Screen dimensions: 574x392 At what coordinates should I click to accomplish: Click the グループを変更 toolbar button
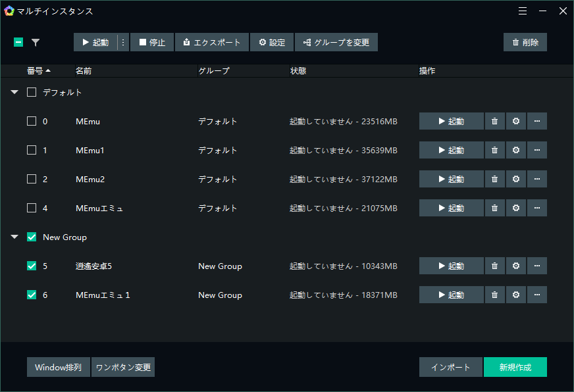(x=336, y=42)
